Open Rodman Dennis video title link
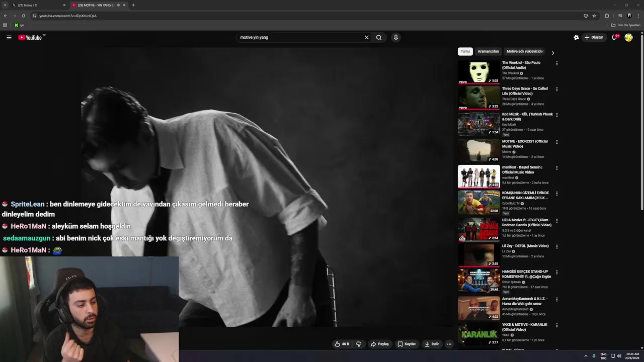This screenshot has width=644, height=362. coord(526,222)
